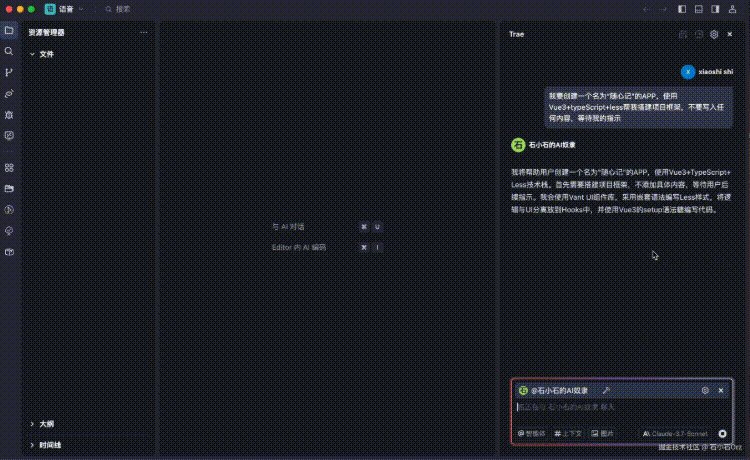The image size is (750, 460).
Task: Open the Extensions grid icon in activity bar
Action: [9, 168]
